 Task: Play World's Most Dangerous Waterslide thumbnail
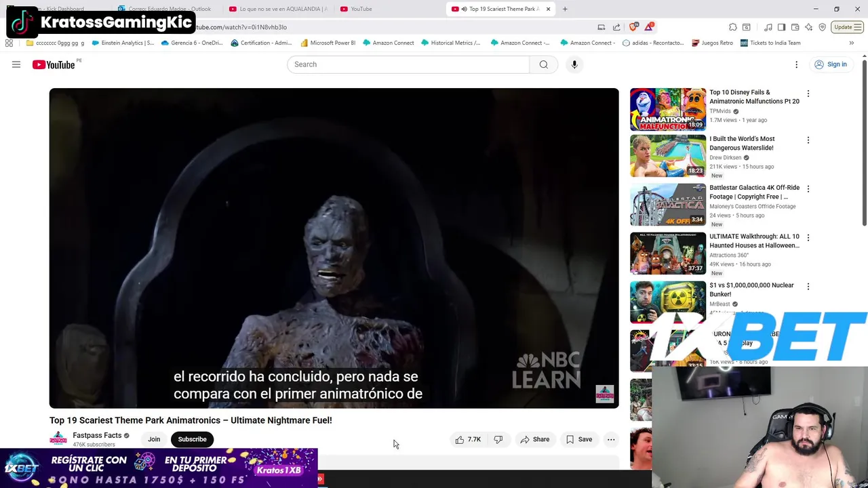[x=668, y=156]
